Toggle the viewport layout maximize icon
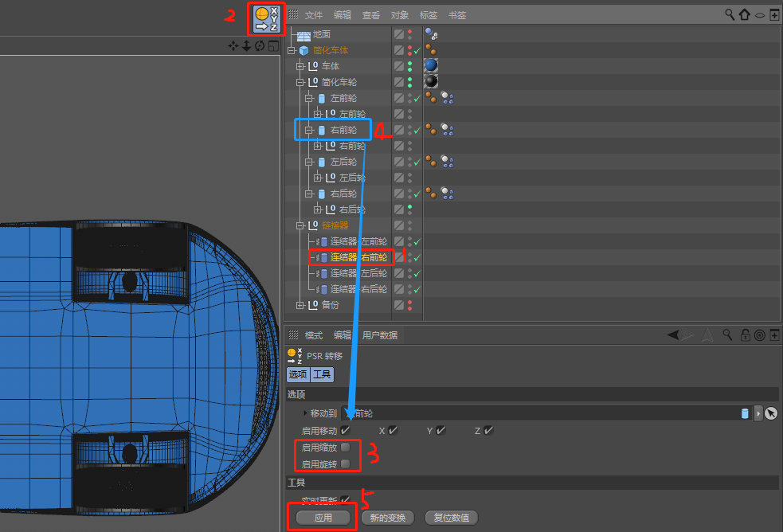Screen dimensions: 783x532 pos(273,46)
